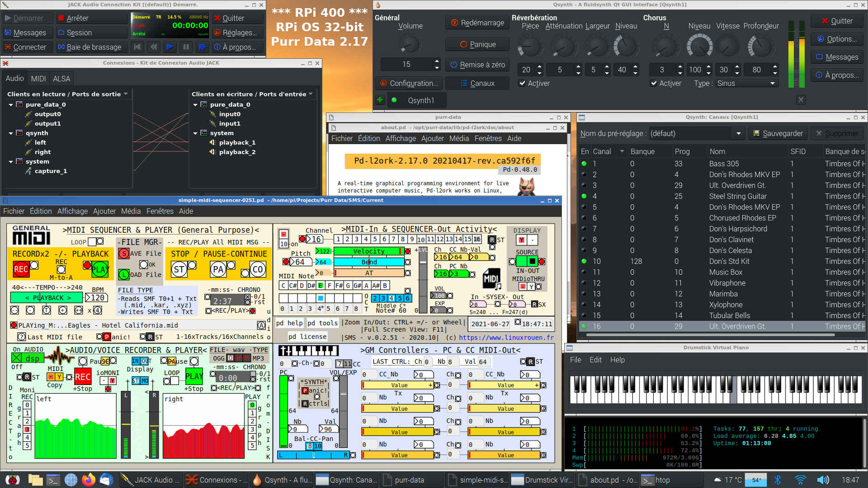The height and width of the screenshot is (488, 868).
Task: Select MIDI channel 1 radio box
Action: coord(338,239)
